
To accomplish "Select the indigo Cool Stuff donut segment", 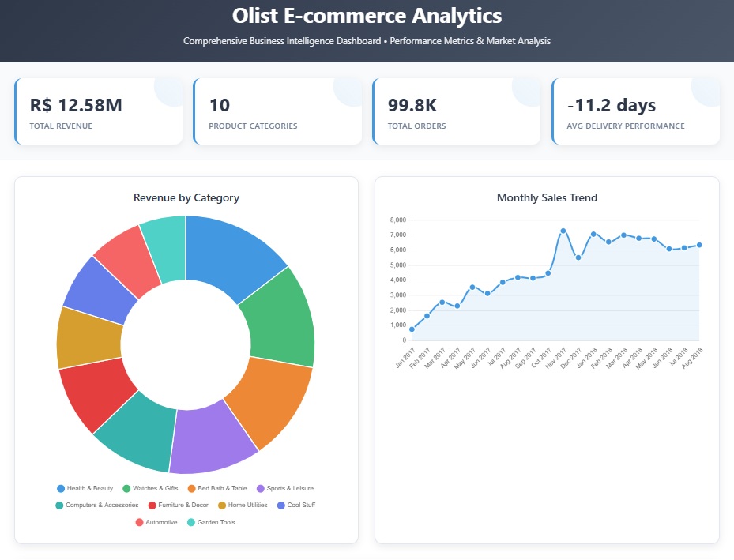I will tap(100, 292).
